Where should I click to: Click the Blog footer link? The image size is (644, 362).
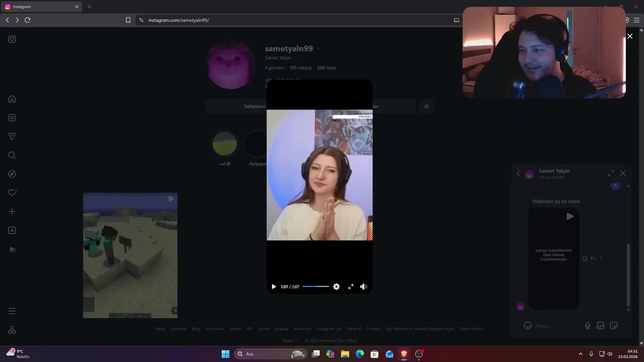[196, 329]
